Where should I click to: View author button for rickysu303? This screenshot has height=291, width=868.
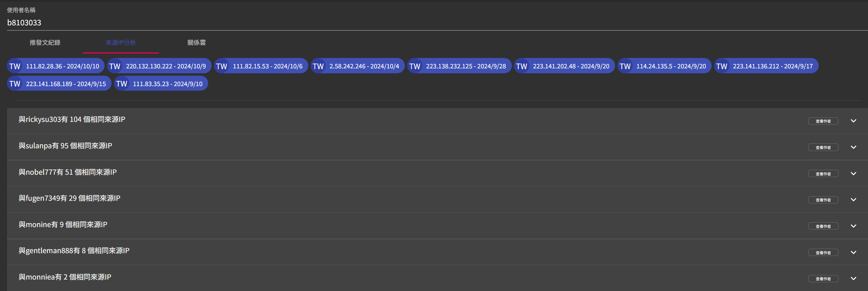pos(823,121)
